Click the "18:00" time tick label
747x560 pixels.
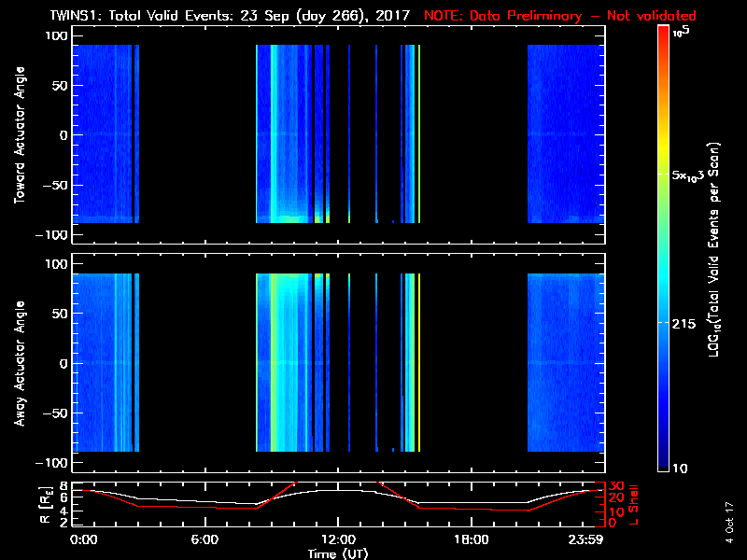pos(472,540)
